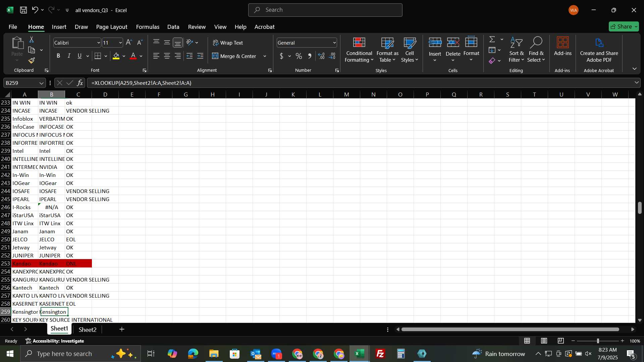
Task: Click the Fill Color yellow swatch
Action: point(116,56)
